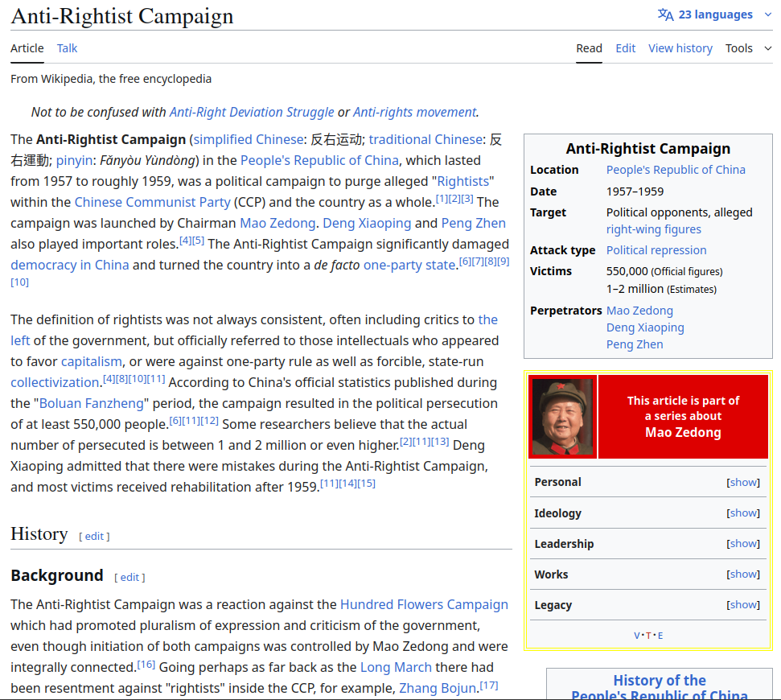The width and height of the screenshot is (781, 700).
Task: Open Peng Zhen link in intro paragraph
Action: (x=473, y=223)
